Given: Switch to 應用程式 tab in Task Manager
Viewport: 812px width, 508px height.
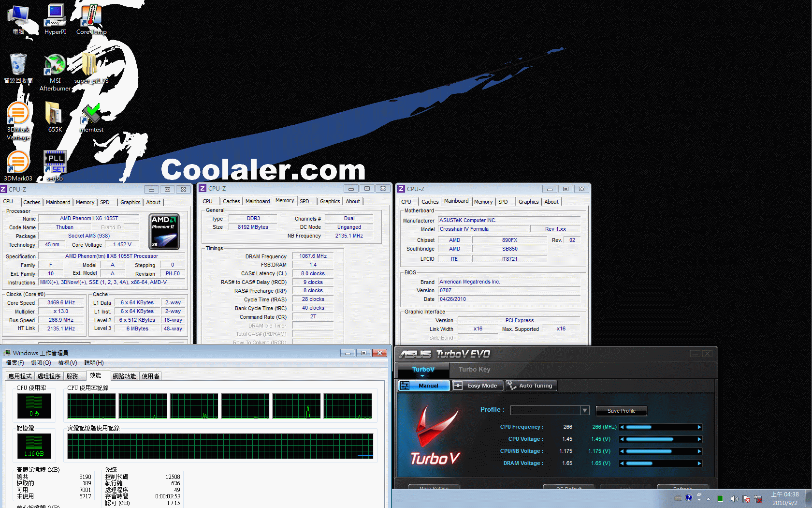Looking at the screenshot, I should coord(20,376).
